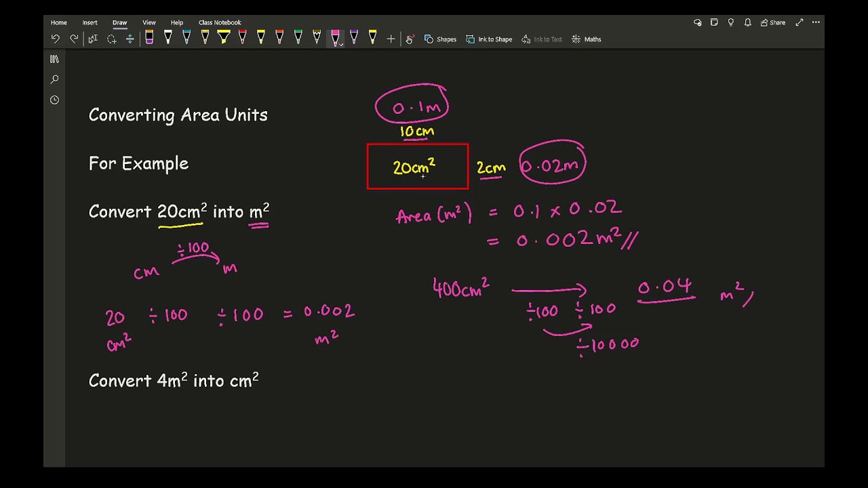Open the Shapes gallery
Viewport: 868px width, 488px height.
440,39
